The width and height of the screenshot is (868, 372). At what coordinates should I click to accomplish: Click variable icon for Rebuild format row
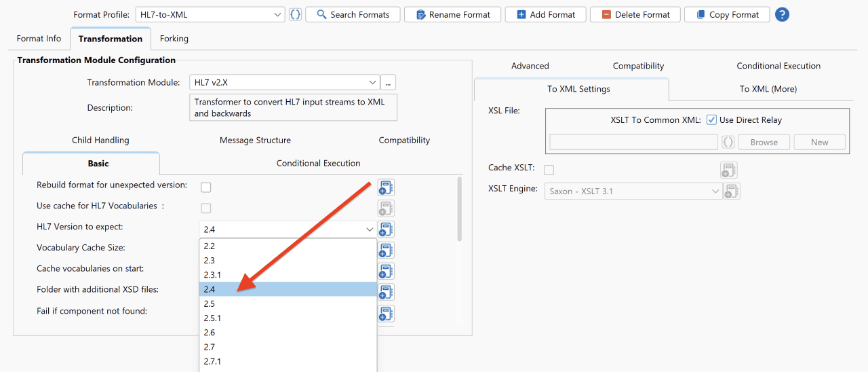pyautogui.click(x=386, y=187)
